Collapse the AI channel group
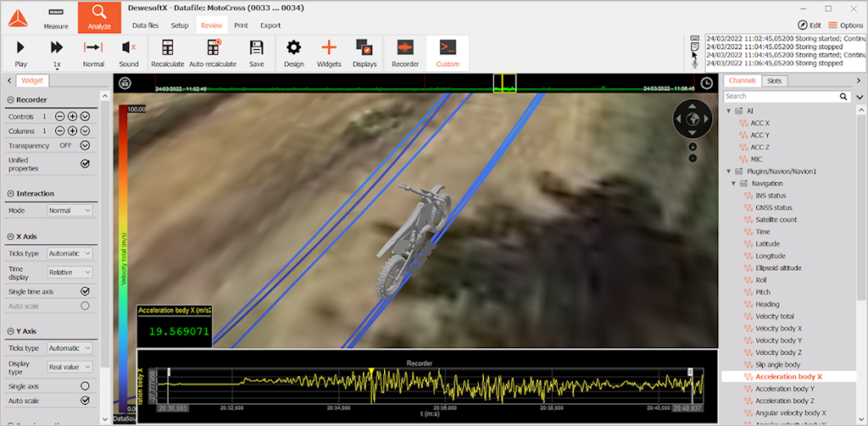 [729, 111]
